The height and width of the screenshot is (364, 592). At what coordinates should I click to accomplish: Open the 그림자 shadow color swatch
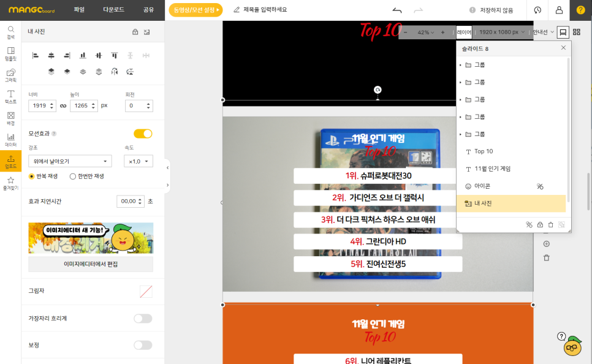pos(146,291)
